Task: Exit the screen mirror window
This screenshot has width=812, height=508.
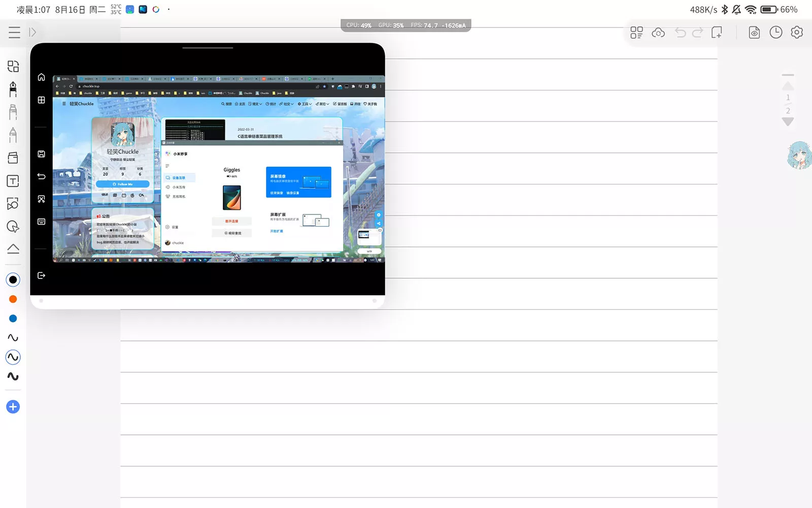Action: [x=42, y=275]
